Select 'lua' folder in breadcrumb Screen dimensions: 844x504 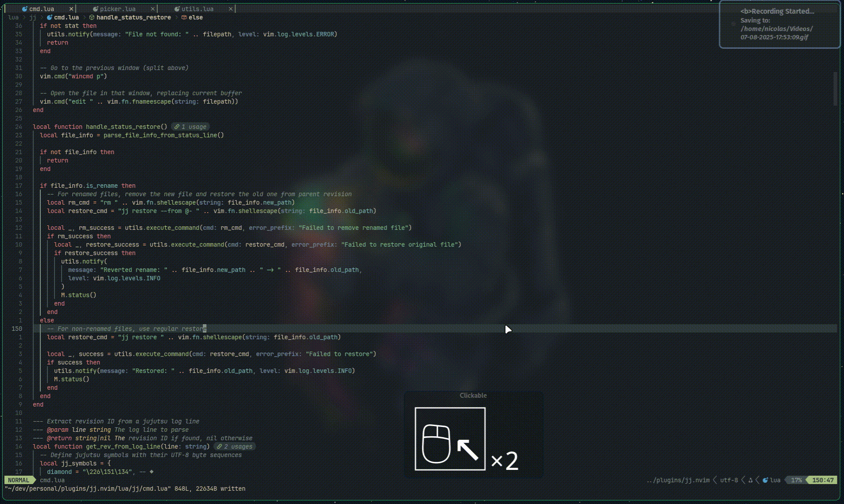point(13,17)
